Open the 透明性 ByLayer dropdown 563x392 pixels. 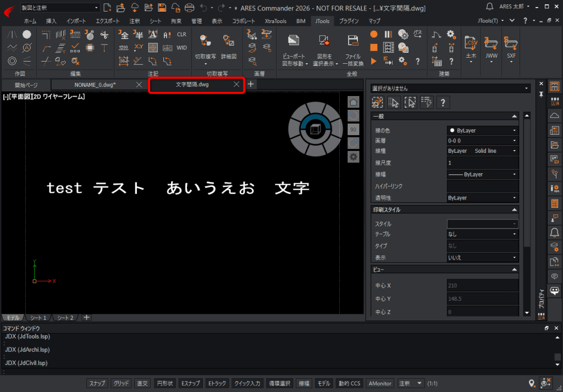point(483,198)
